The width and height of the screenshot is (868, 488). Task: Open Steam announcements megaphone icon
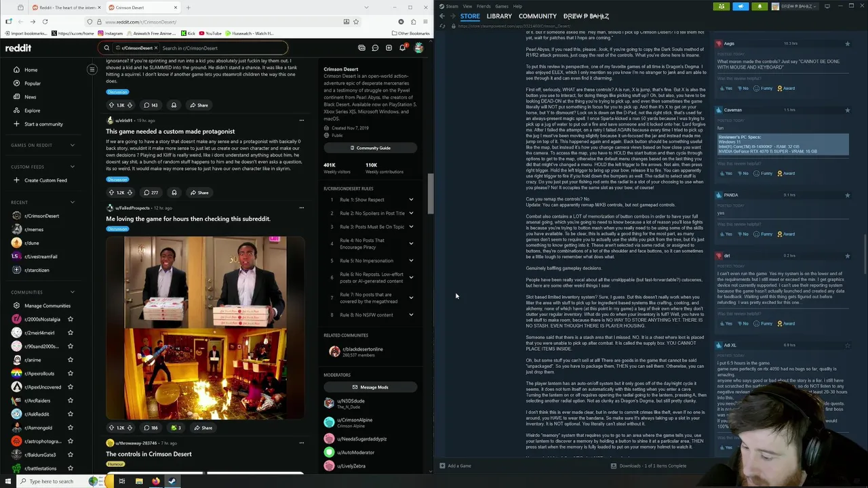[741, 6]
